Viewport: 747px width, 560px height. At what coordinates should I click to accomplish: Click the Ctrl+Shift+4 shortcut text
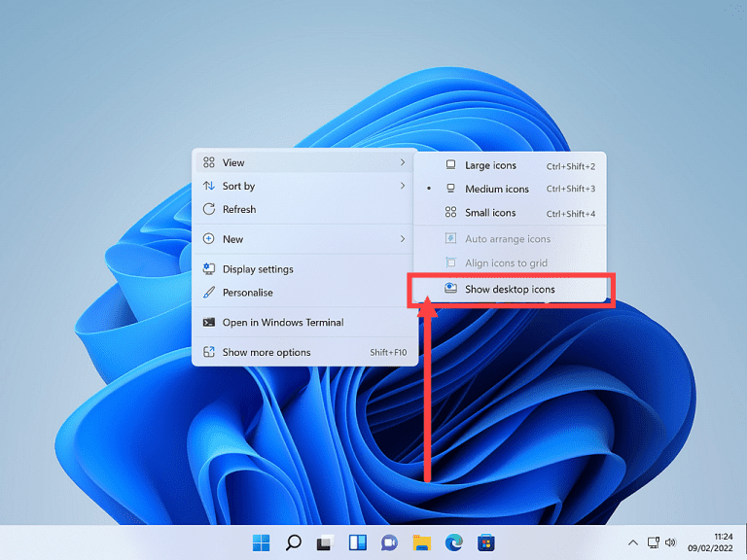click(x=571, y=214)
